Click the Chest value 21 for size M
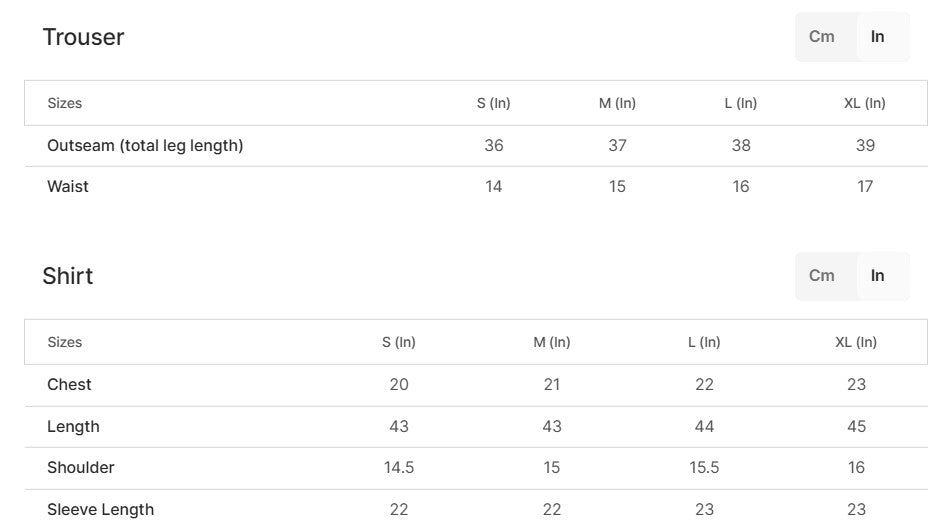Screen dimensions: 948x528 coord(552,385)
